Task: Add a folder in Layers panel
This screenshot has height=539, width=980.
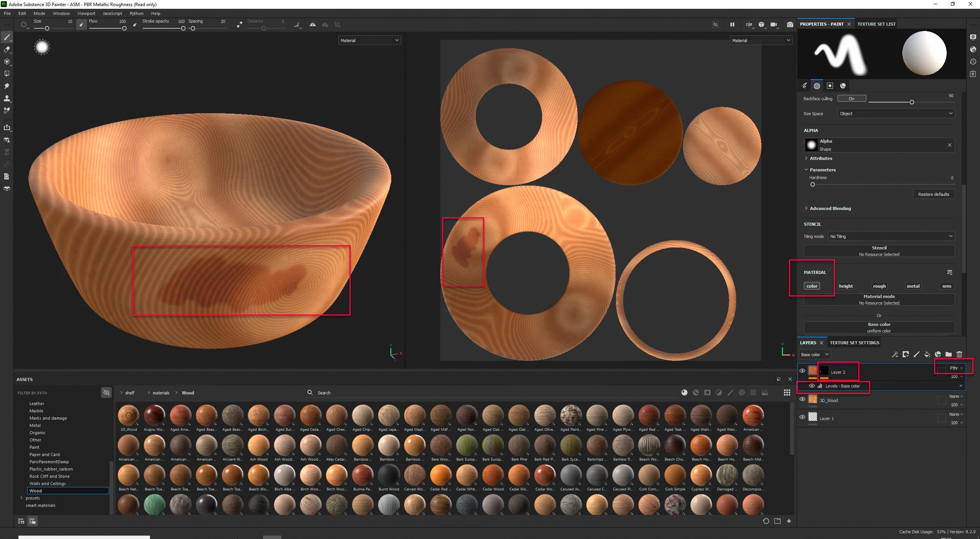Action: click(x=948, y=354)
